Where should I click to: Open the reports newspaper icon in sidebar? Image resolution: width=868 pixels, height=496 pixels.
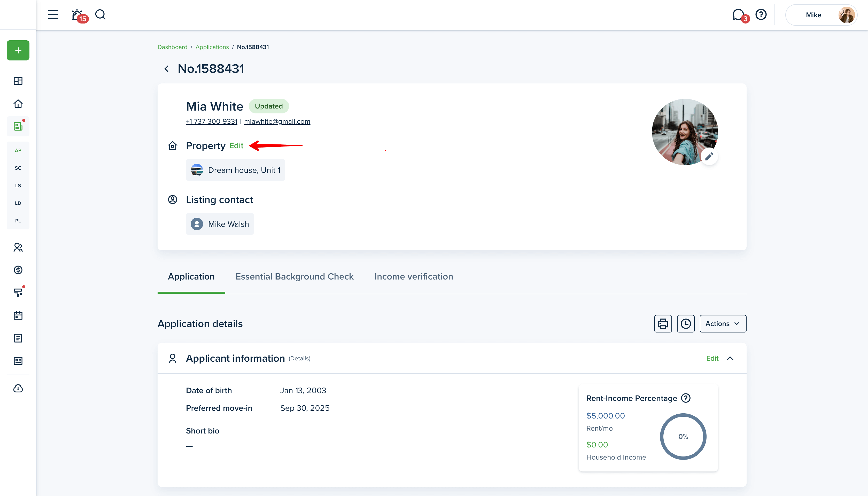pos(18,361)
